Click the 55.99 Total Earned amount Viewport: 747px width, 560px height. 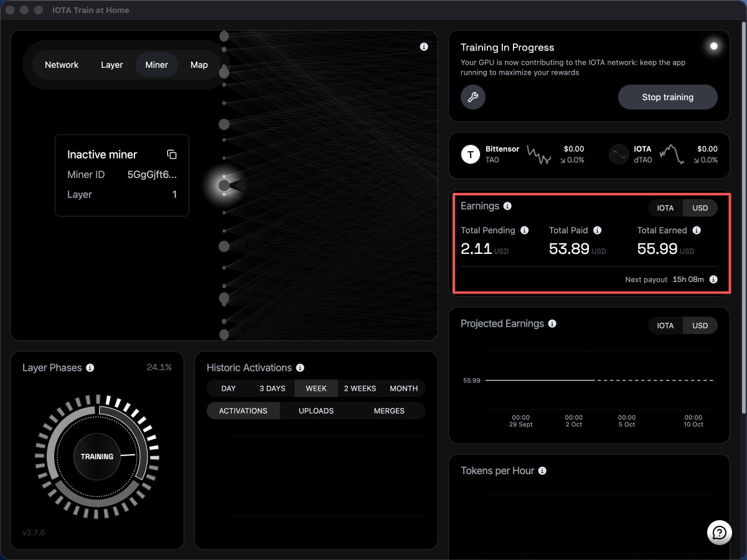point(657,249)
